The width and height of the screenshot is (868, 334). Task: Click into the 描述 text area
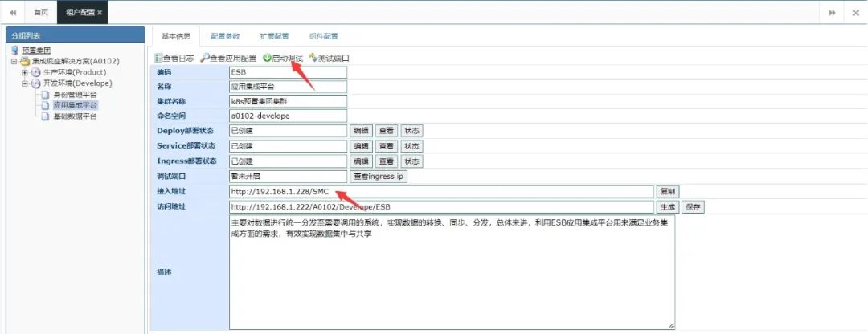coord(452,273)
